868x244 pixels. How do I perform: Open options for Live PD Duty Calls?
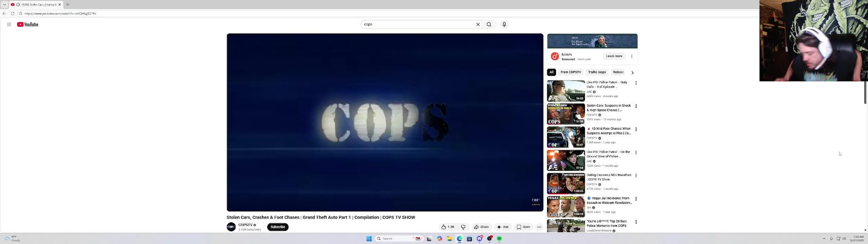pos(636,83)
